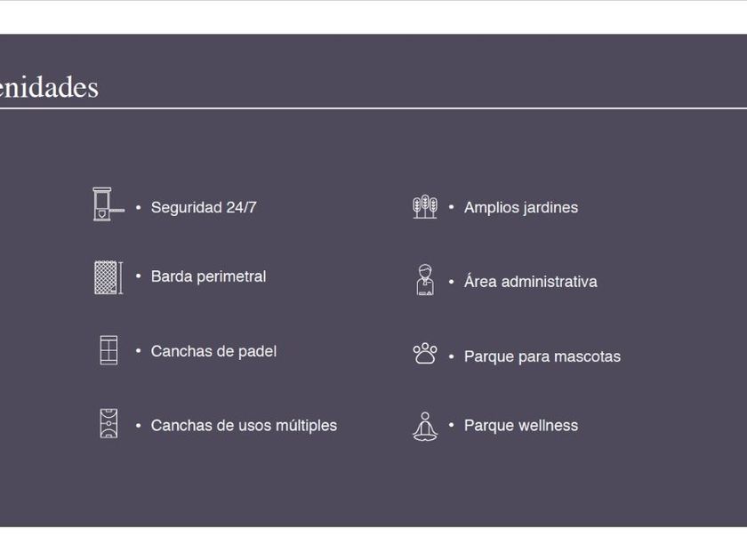Select the "Seguridad 24/7" text
This screenshot has width=747, height=560.
tap(204, 207)
